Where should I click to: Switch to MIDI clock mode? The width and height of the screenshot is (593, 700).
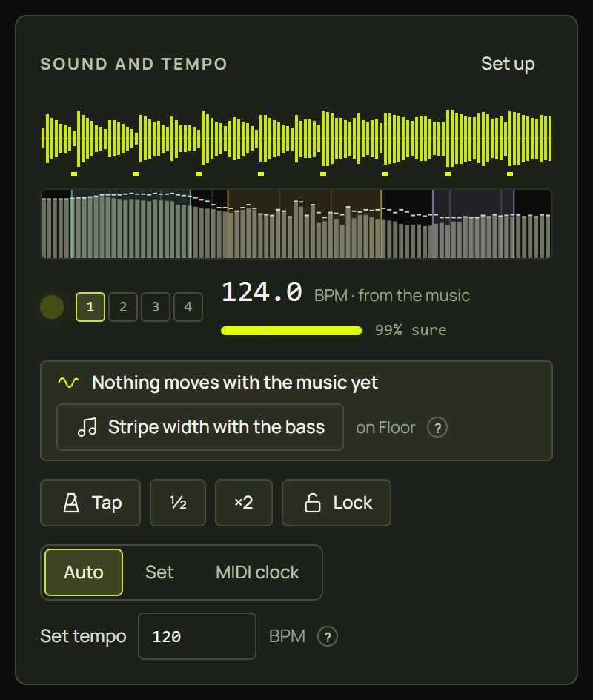257,572
